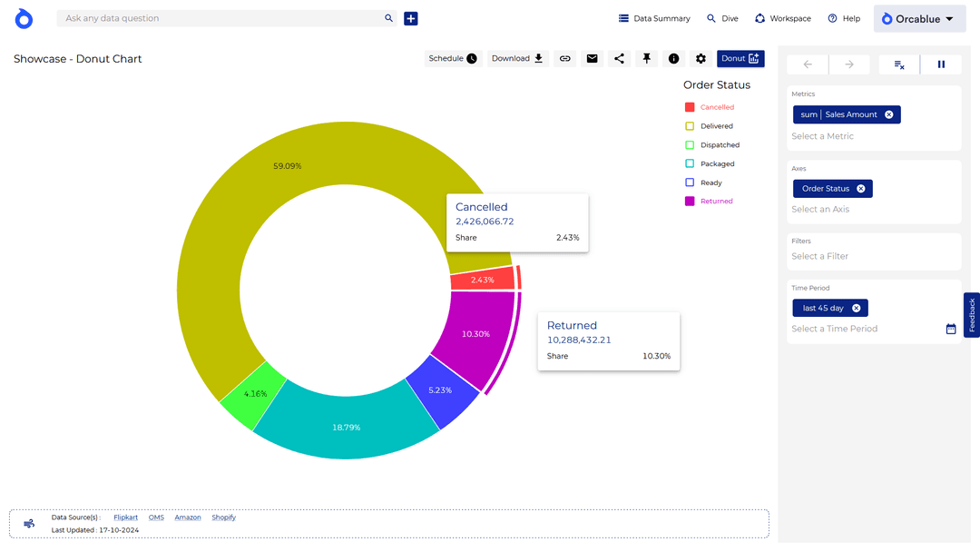
Task: Open the Donut chart type selector
Action: pos(740,59)
